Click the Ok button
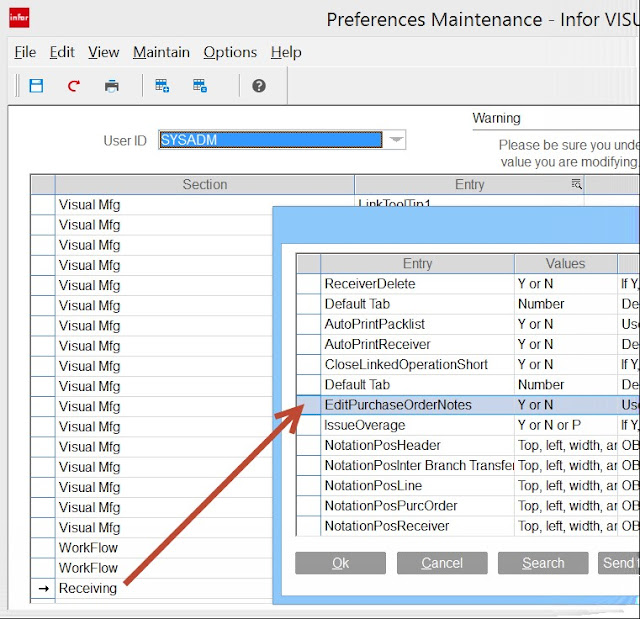Image resolution: width=640 pixels, height=619 pixels. tap(340, 563)
